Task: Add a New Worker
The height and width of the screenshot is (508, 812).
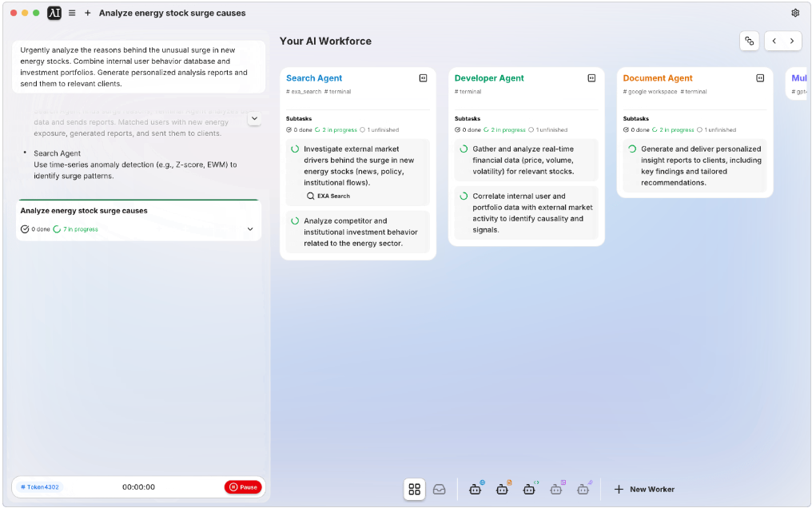Action: coord(644,489)
